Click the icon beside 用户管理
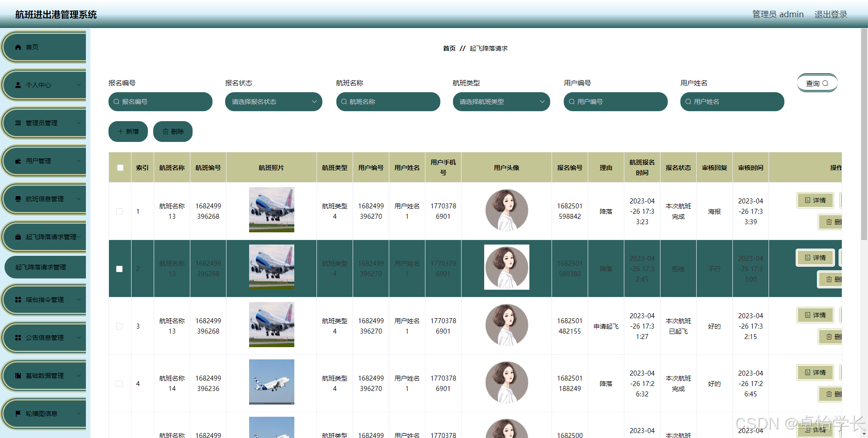The width and height of the screenshot is (868, 438). point(18,161)
